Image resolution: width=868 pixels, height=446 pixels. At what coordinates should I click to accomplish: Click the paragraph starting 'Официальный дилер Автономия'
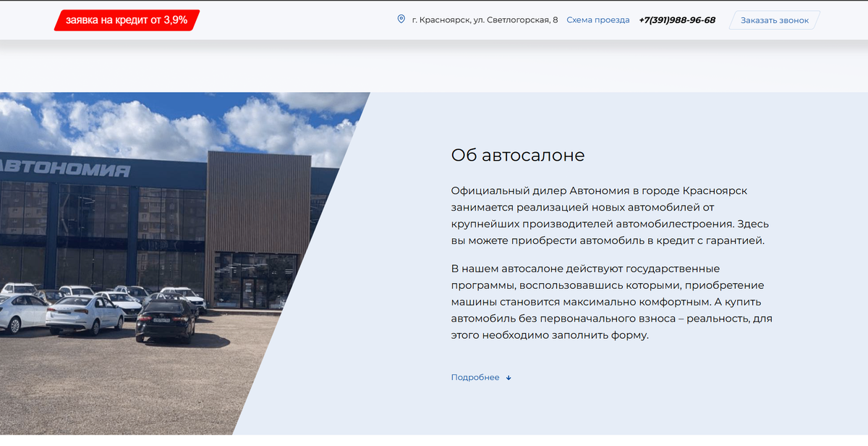tap(609, 216)
